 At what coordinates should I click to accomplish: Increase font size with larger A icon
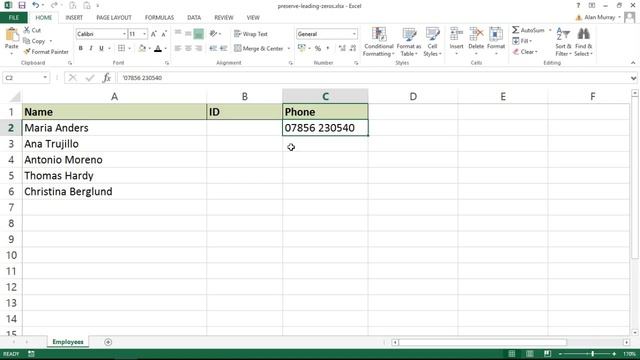[x=154, y=34]
